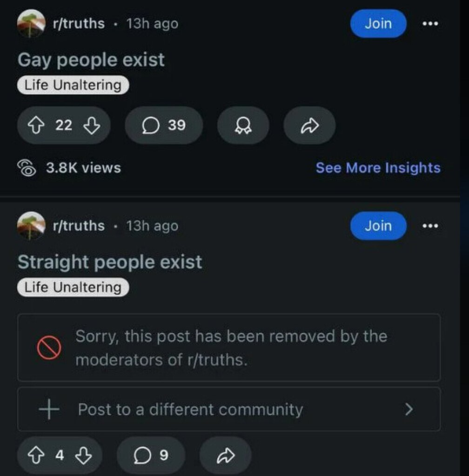Viewport: 469px width, 476px height.
Task: Open r/truths avatar on the first post
Action: point(31,24)
